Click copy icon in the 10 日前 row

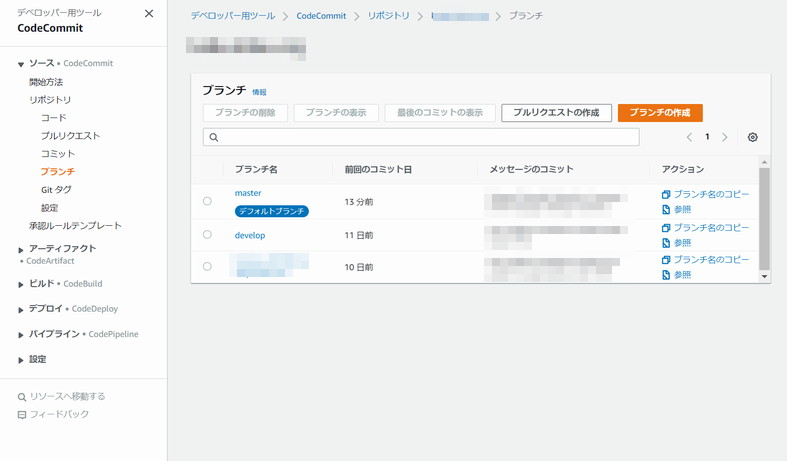tap(666, 260)
